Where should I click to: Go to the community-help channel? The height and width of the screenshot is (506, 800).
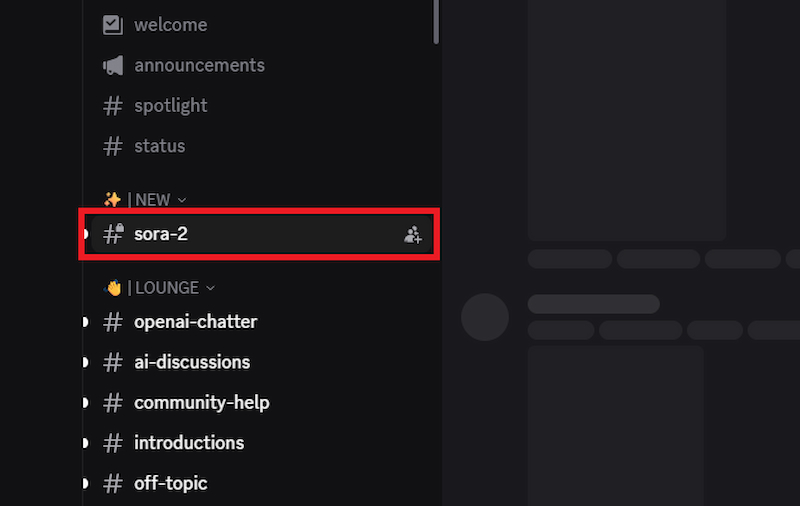point(201,403)
